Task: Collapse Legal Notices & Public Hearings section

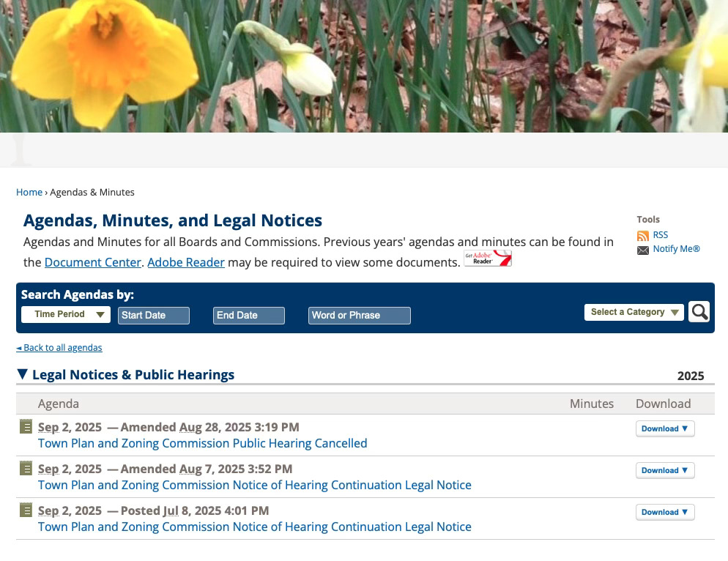Action: pyautogui.click(x=23, y=375)
